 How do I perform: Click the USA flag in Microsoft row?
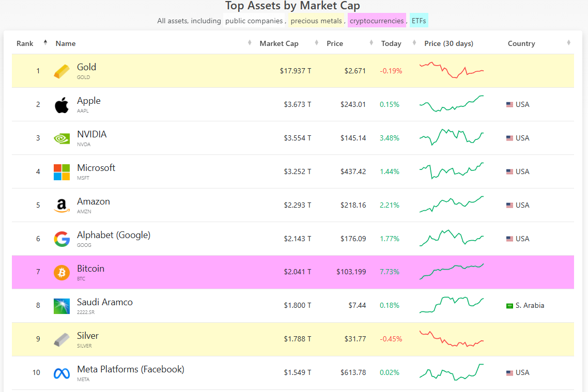[x=509, y=171]
